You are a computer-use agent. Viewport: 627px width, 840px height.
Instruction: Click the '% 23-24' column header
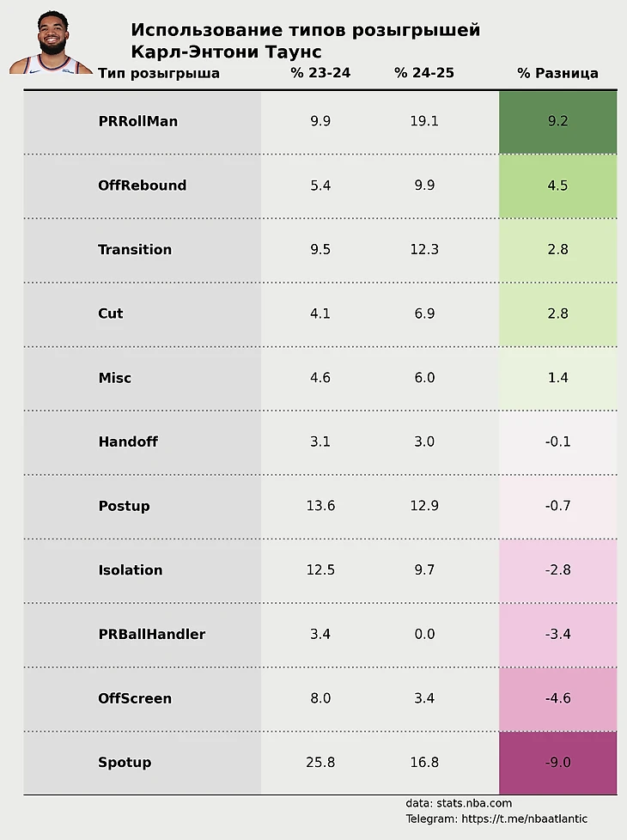click(320, 73)
